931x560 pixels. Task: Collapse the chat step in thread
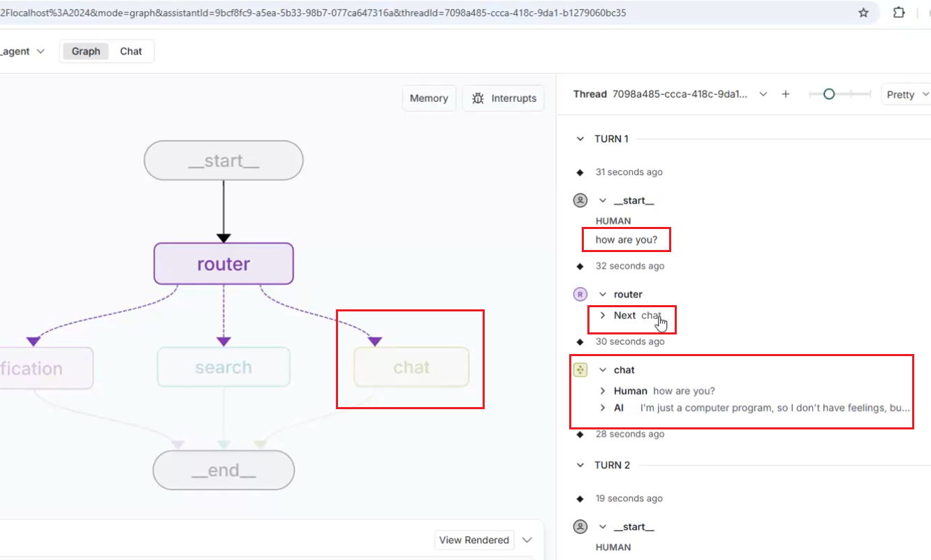coord(603,370)
